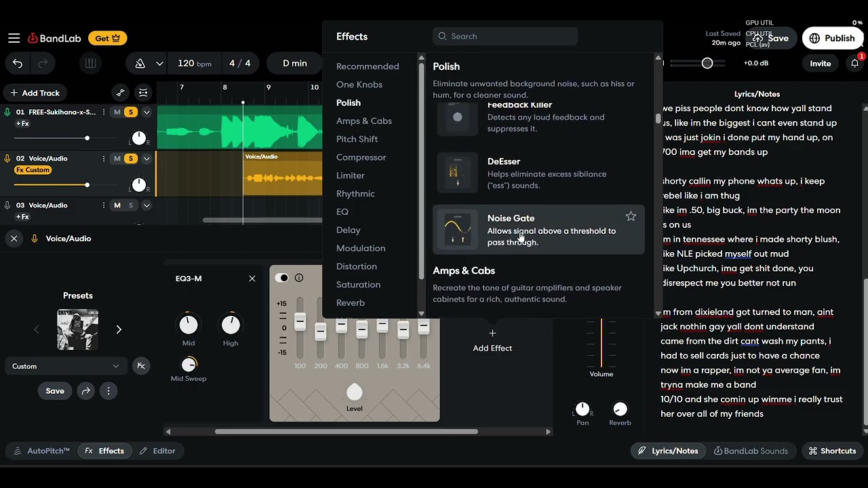
Task: Open the D min key selector
Action: [x=295, y=63]
